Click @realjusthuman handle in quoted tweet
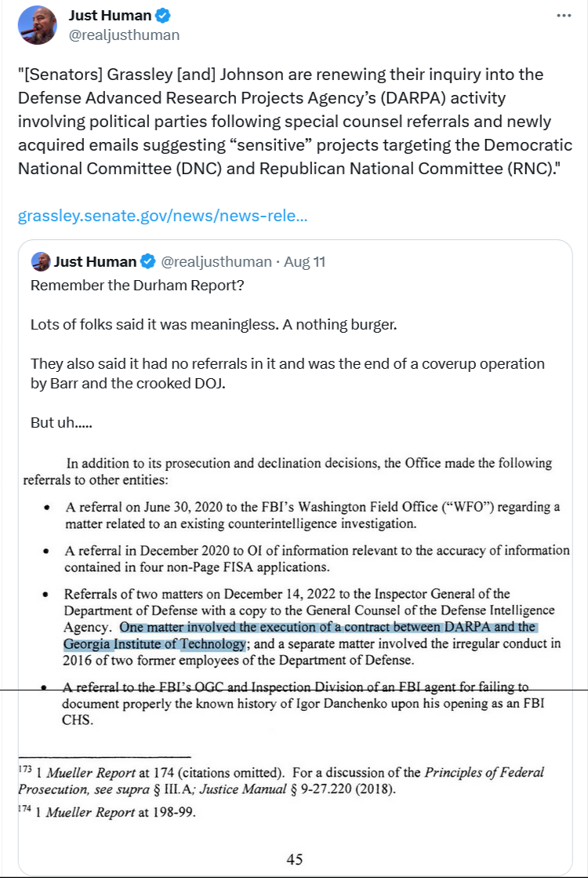The image size is (588, 878). pyautogui.click(x=216, y=261)
